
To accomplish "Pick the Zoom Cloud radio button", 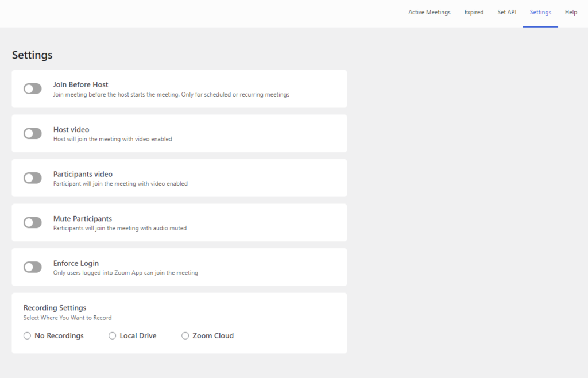I will (x=185, y=335).
